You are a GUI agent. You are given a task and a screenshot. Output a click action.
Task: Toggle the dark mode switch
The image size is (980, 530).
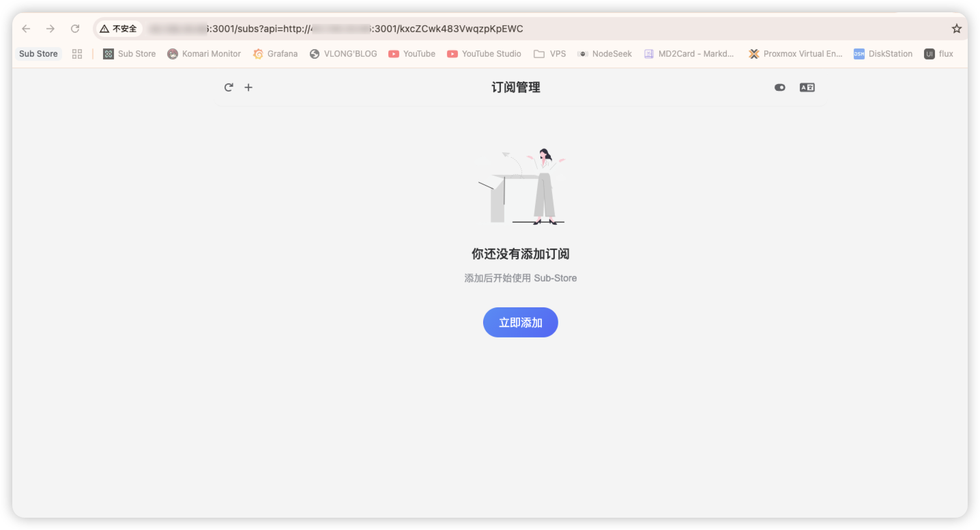(780, 87)
